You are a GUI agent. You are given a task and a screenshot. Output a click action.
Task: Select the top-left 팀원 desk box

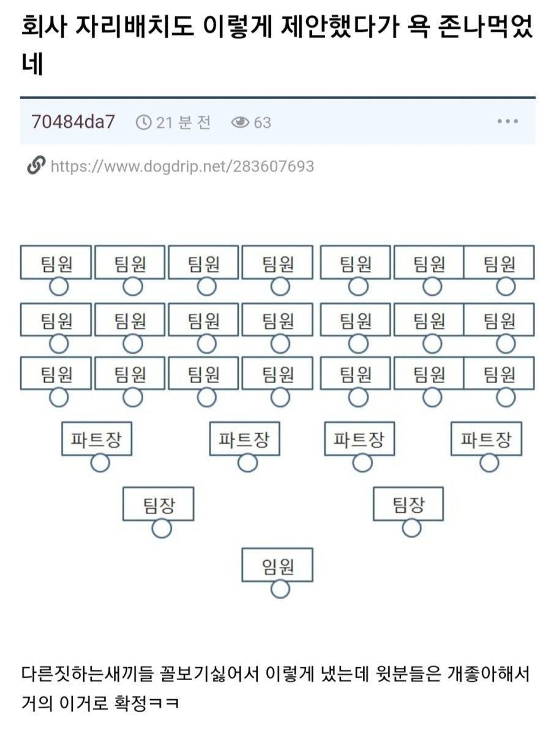56,263
